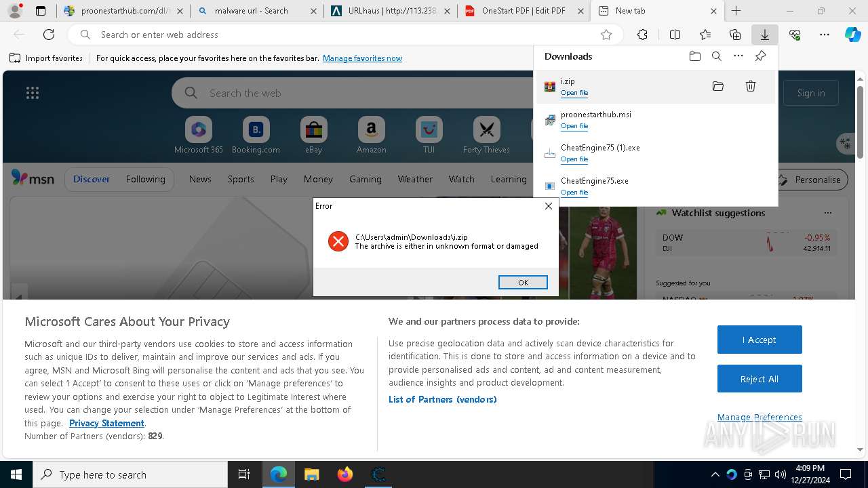Viewport: 868px width, 488px height.
Task: Open the Forty Thieves shortcut tile
Action: click(486, 136)
